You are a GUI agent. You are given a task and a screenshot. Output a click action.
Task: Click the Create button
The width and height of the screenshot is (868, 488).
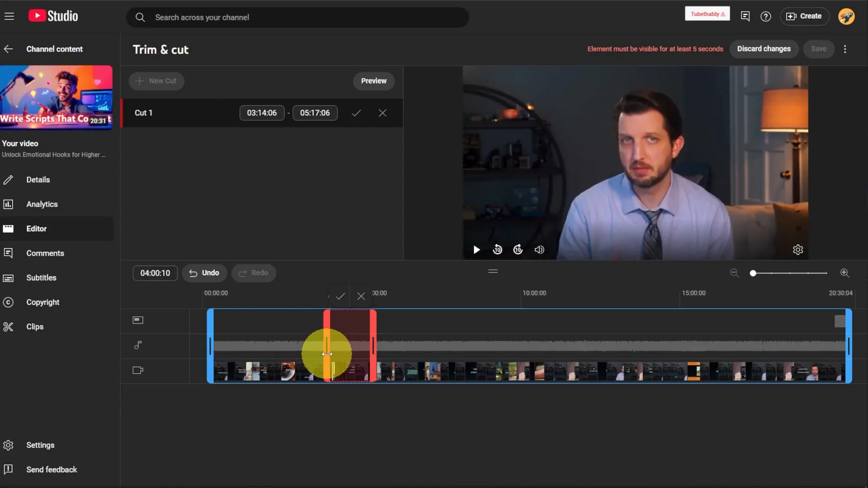[x=804, y=16]
